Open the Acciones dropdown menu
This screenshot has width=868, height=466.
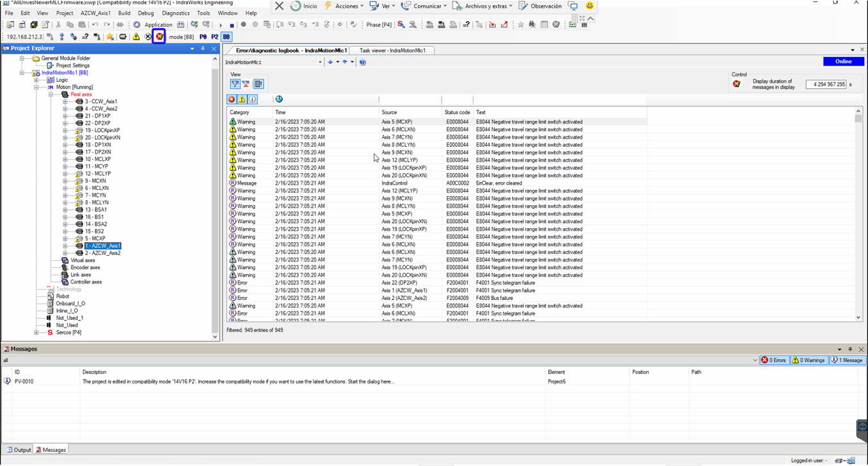pyautogui.click(x=344, y=6)
